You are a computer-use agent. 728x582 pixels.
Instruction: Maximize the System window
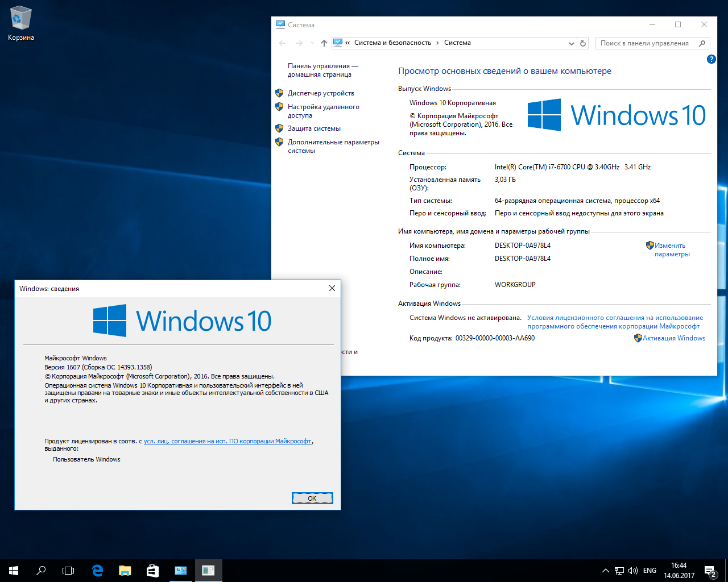tap(678, 24)
